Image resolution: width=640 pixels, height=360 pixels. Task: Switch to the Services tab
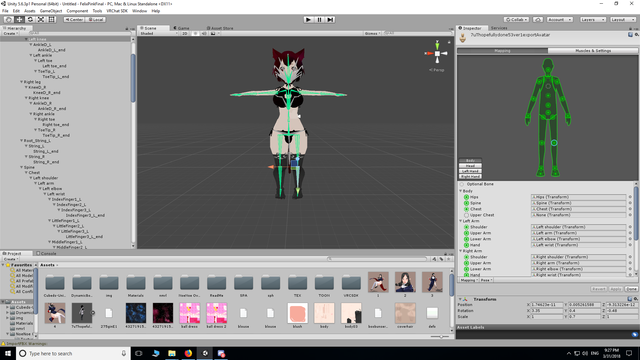coord(499,28)
